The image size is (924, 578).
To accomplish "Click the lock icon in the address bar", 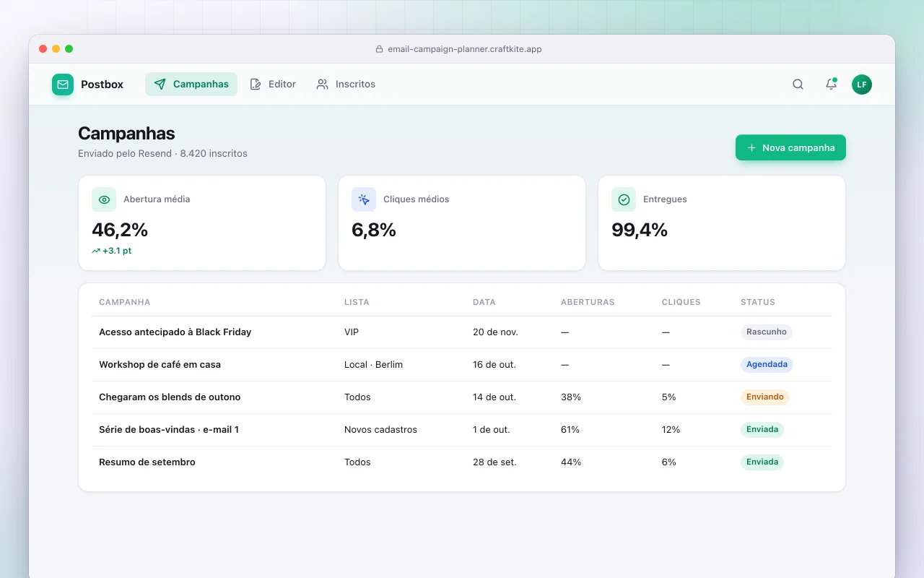I will click(x=379, y=49).
